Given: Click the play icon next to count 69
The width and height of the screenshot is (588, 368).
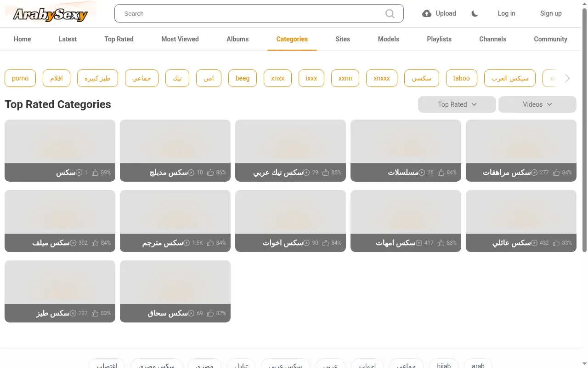Looking at the screenshot, I should [191, 313].
